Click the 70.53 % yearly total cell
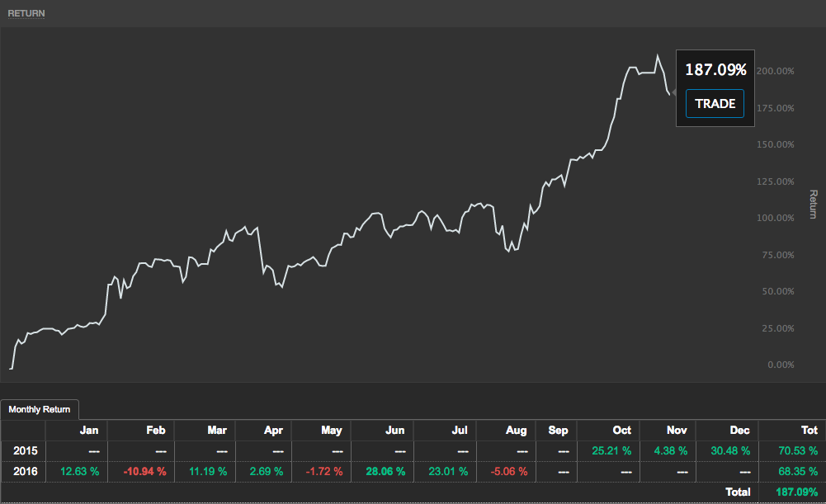Viewport: 826px width, 504px height. pos(796,451)
